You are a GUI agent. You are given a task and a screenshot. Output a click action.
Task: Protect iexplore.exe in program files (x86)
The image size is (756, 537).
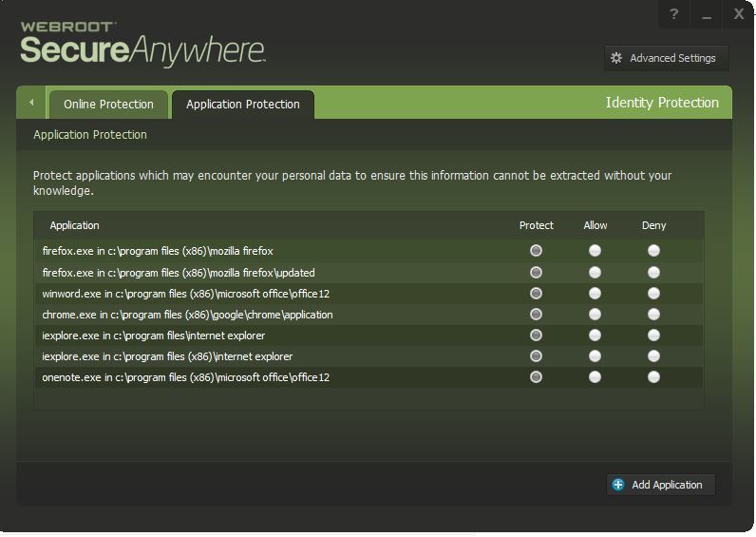coord(537,356)
